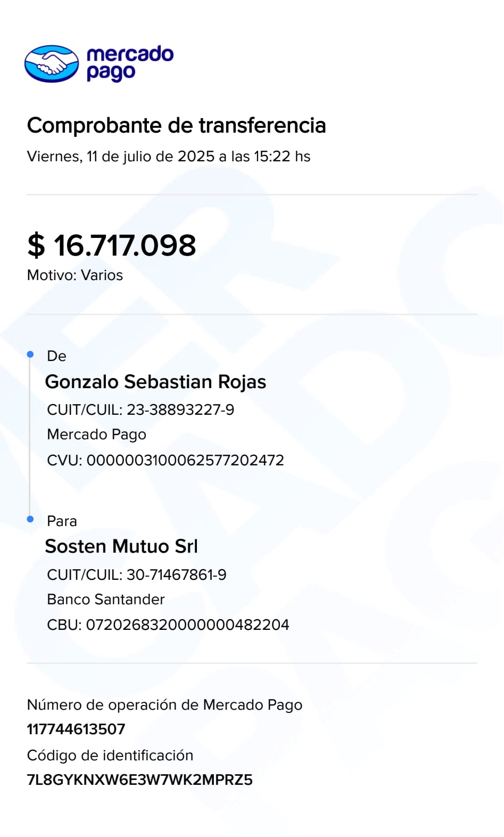Select the Comprobante de transferencia heading

click(176, 126)
